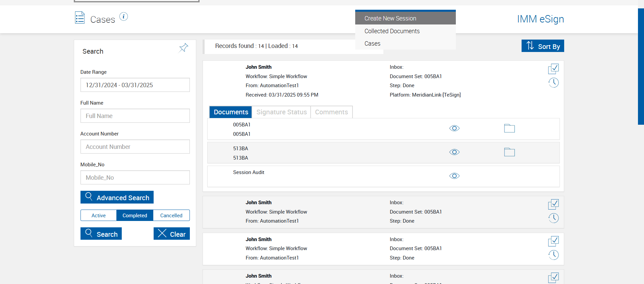Open folder icon for the 005BA1 document

(509, 128)
